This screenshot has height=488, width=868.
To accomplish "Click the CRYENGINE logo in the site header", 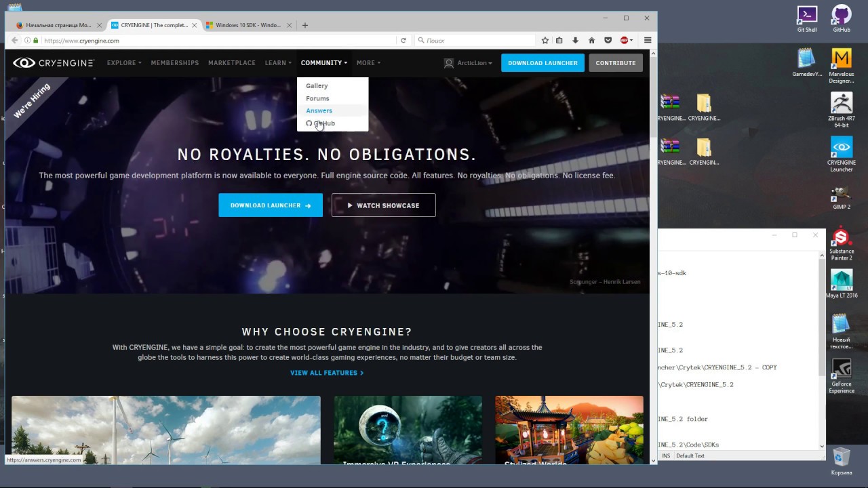I will tap(53, 63).
